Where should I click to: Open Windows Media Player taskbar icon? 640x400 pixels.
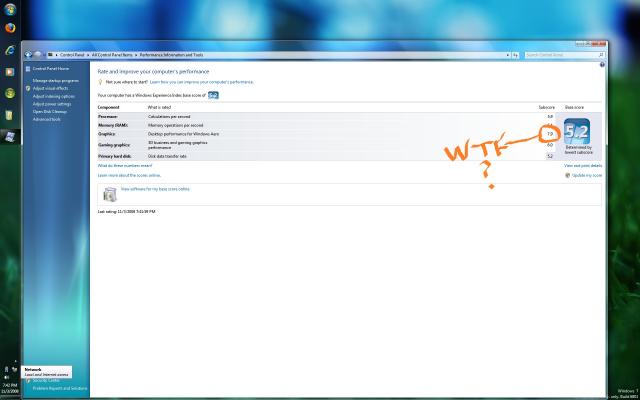pyautogui.click(x=10, y=72)
